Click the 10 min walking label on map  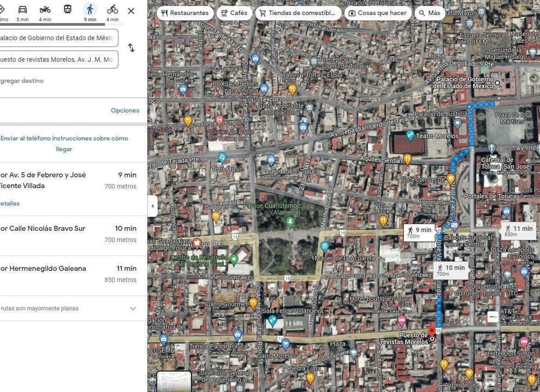click(451, 270)
